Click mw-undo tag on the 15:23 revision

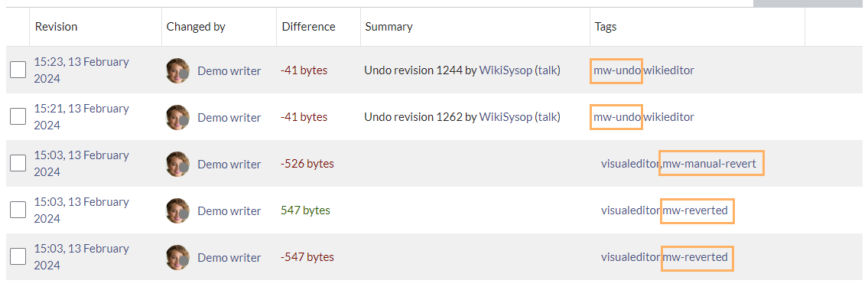pyautogui.click(x=616, y=71)
